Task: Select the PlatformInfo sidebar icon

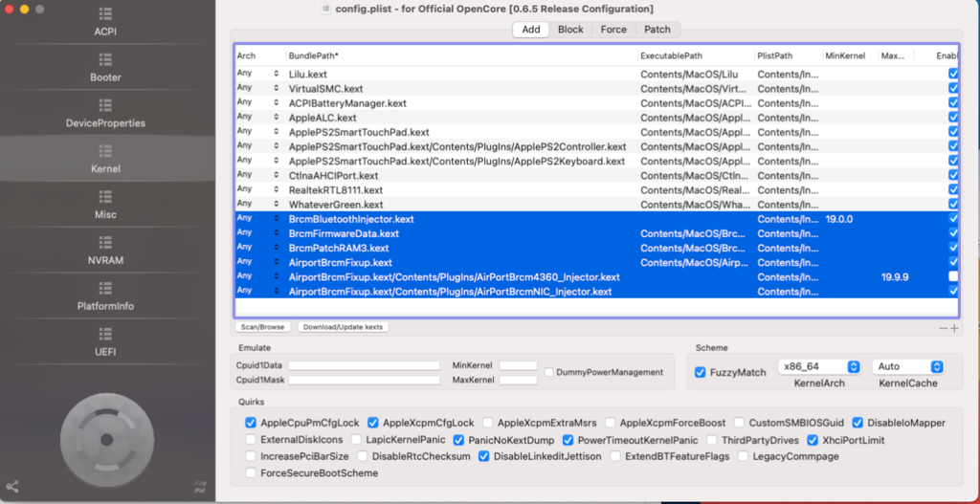Action: click(x=105, y=289)
